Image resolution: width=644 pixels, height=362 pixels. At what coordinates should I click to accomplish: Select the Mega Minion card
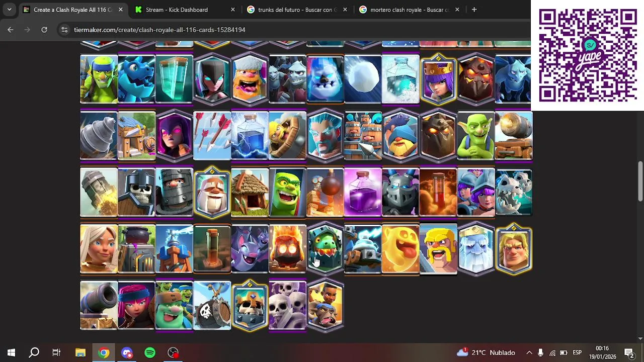point(400,192)
